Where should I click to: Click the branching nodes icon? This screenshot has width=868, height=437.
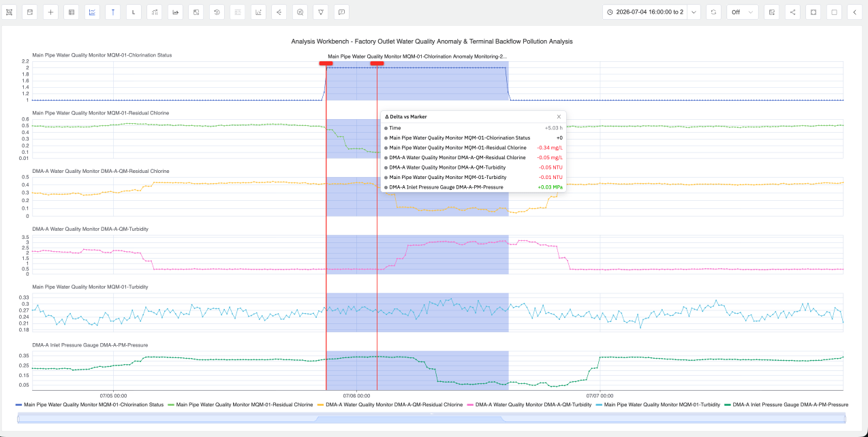(x=279, y=12)
